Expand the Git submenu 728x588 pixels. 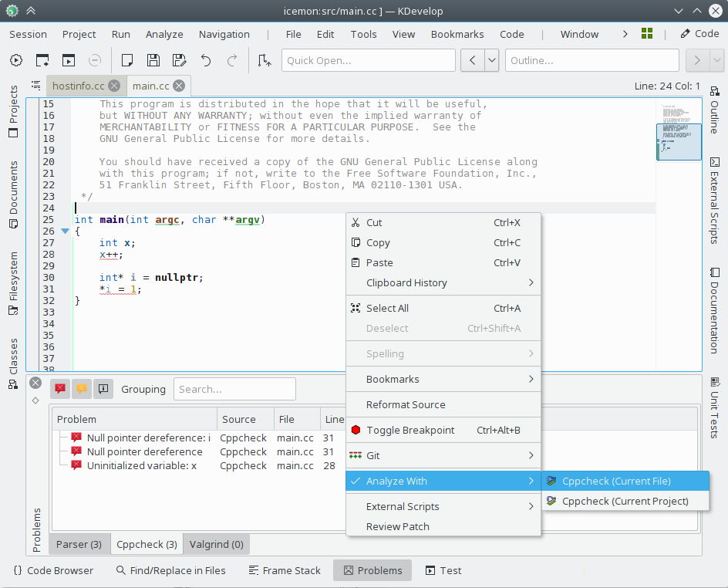(x=443, y=455)
